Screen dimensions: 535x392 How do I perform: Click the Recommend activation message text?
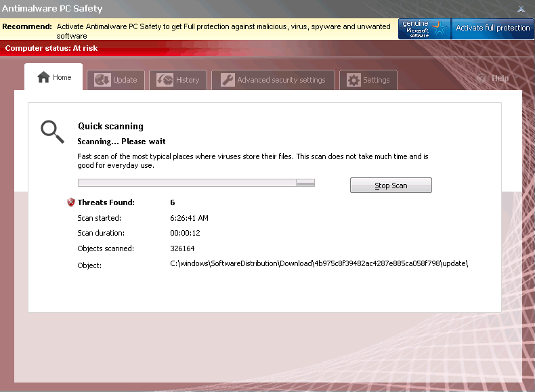[x=223, y=30]
